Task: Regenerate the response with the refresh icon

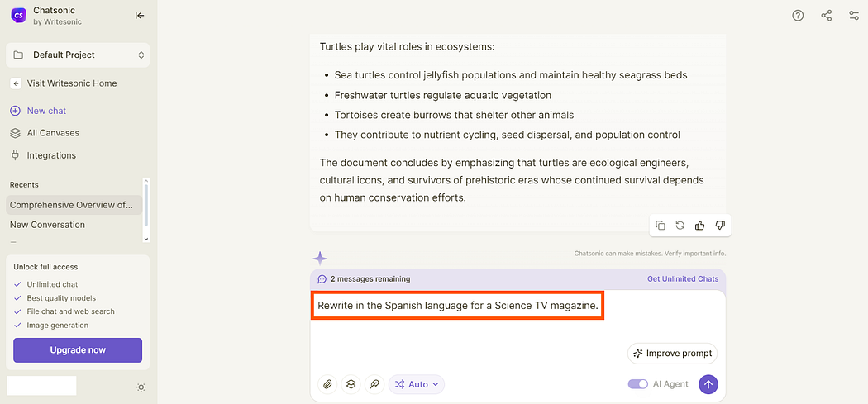Action: 680,226
